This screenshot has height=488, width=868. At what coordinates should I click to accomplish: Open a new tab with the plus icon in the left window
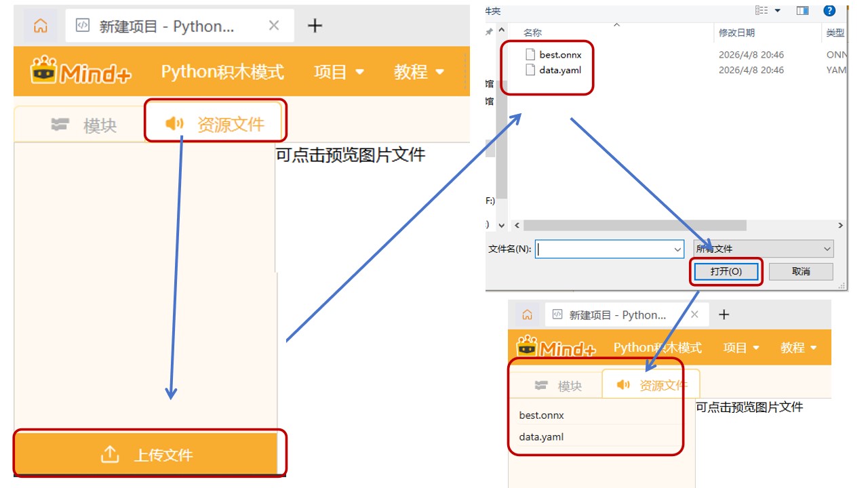pos(315,26)
